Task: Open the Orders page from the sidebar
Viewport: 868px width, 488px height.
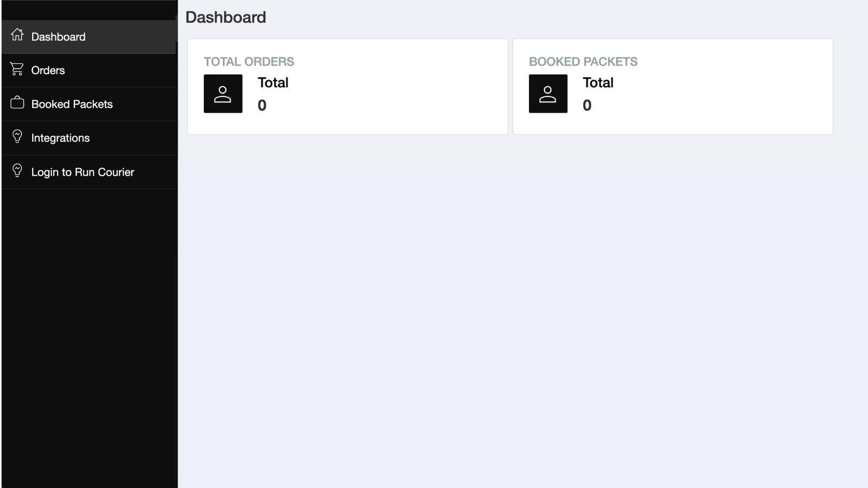Action: coord(48,70)
